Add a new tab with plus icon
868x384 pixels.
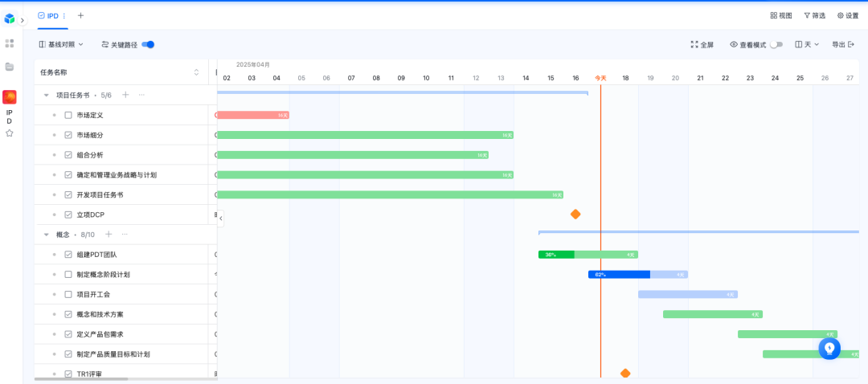[80, 15]
